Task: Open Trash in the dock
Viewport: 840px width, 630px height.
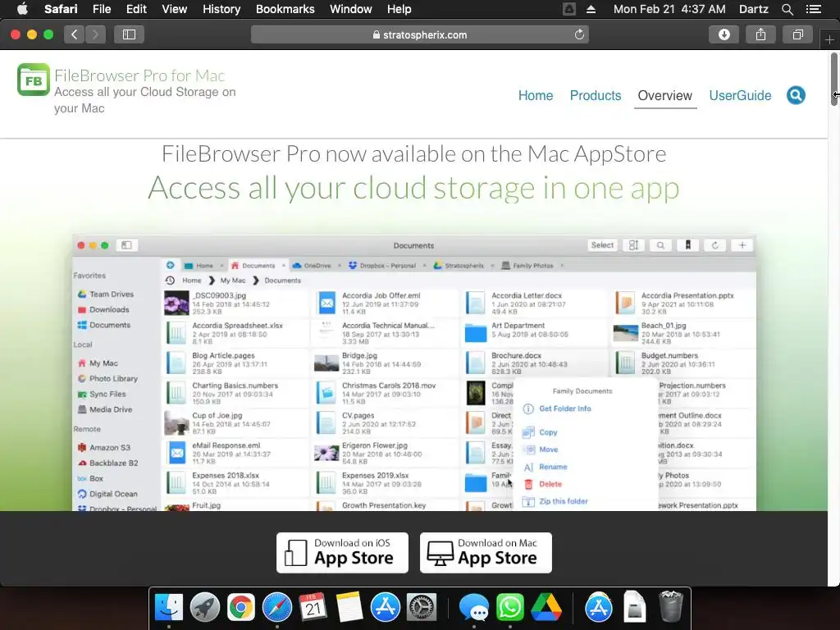Action: pos(671,606)
